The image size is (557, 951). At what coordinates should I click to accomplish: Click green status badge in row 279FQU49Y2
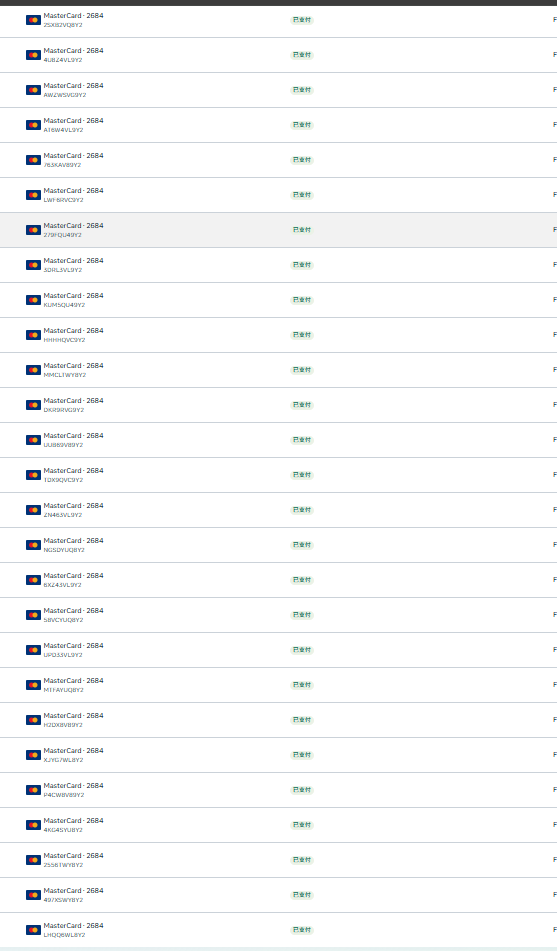pos(302,230)
